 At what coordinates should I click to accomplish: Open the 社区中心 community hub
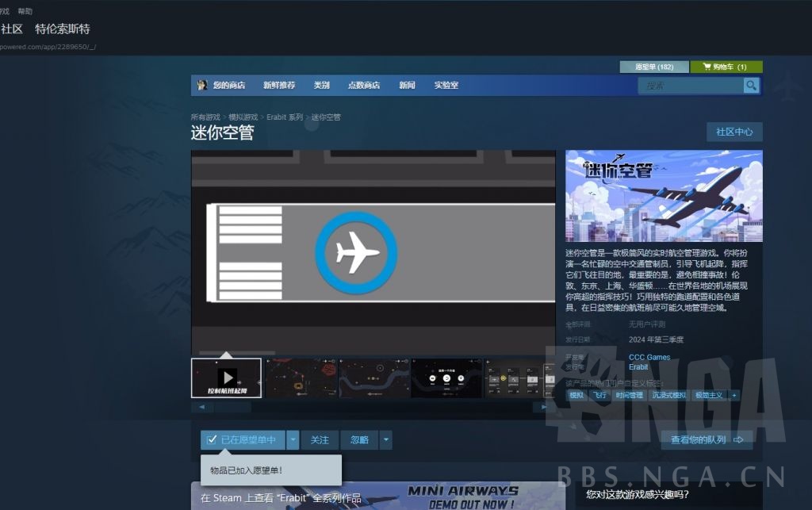733,132
